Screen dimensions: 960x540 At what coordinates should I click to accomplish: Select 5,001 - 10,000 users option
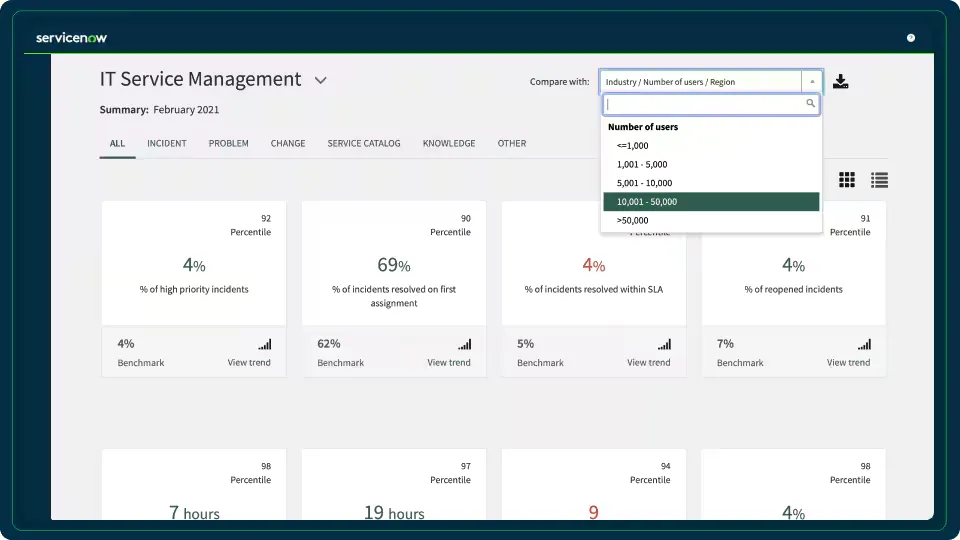point(711,183)
